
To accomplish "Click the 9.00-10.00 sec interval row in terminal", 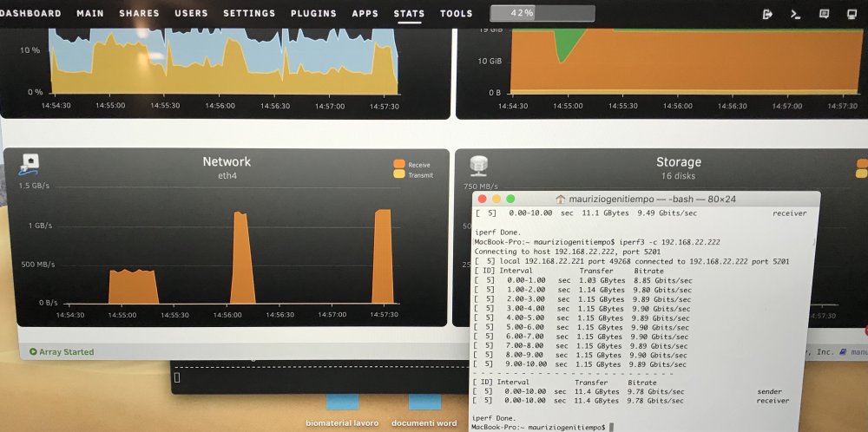I will (x=580, y=364).
